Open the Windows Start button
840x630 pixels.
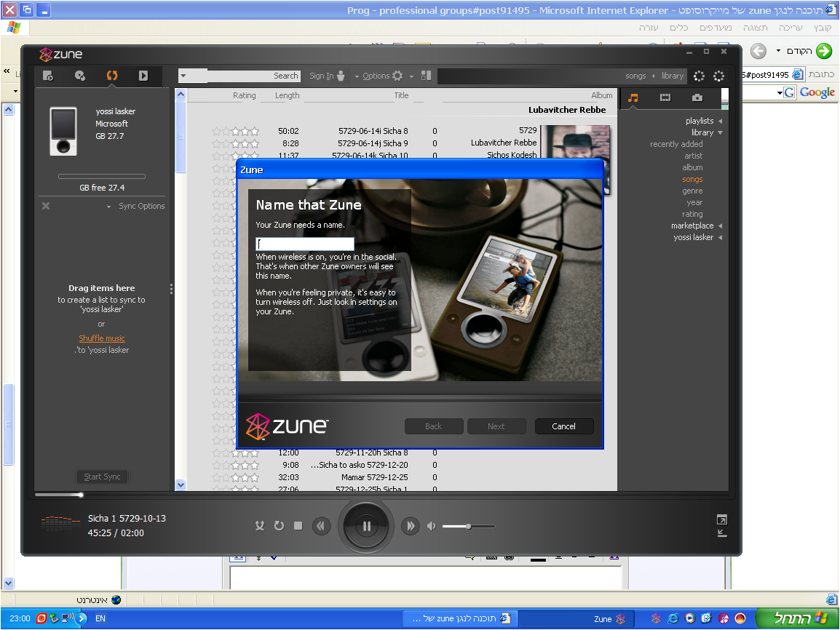point(796,619)
